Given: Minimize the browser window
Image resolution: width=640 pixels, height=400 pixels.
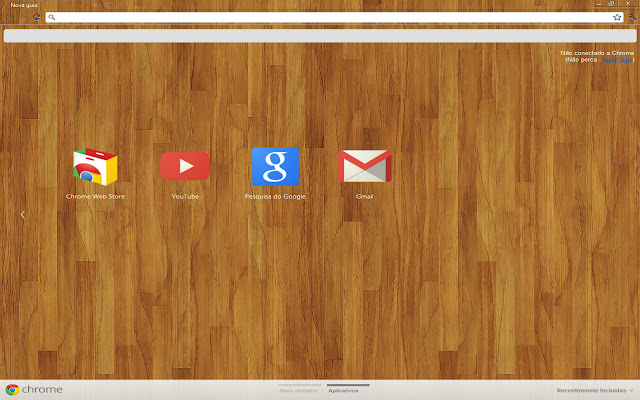Looking at the screenshot, I should pyautogui.click(x=599, y=4).
